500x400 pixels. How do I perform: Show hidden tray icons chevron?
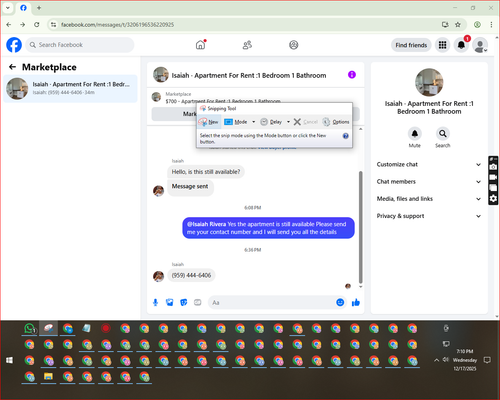436,360
